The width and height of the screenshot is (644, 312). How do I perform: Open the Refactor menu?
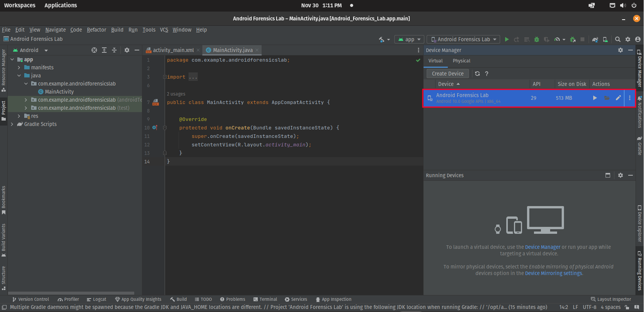point(97,30)
